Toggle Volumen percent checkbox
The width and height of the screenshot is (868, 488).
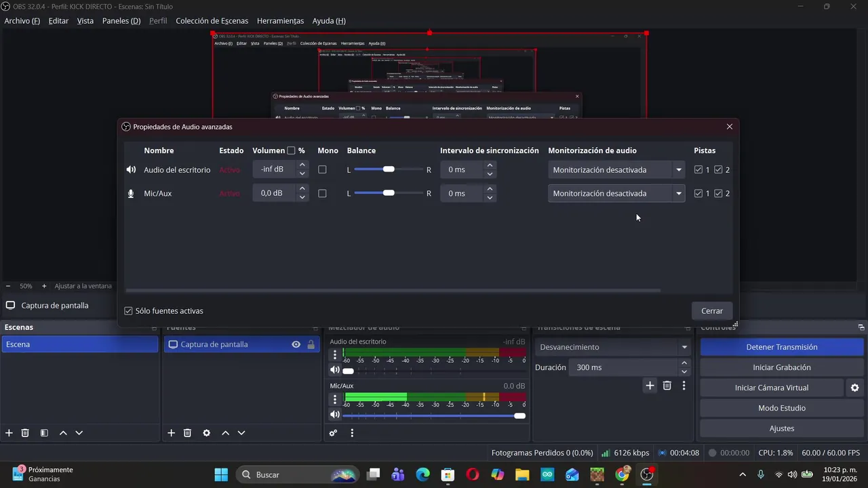click(x=291, y=150)
